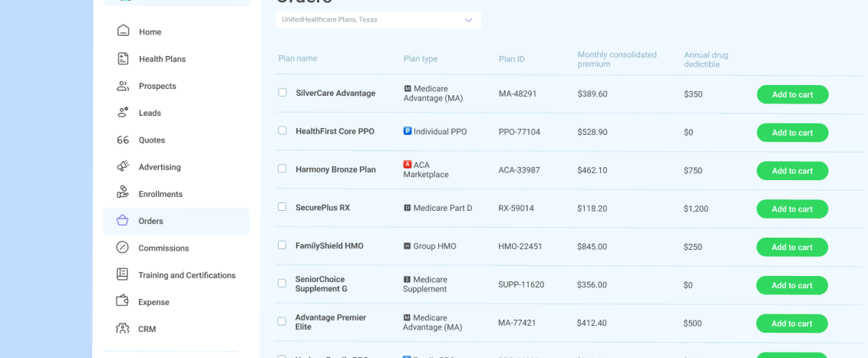
Task: Add SilverCare Advantage to cart
Action: pyautogui.click(x=792, y=94)
